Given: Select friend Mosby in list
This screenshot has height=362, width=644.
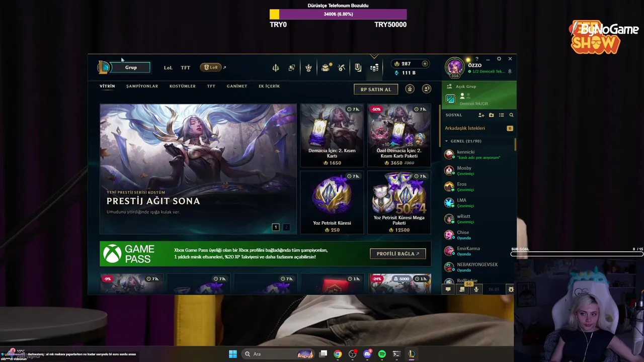Looking at the screenshot, I should (478, 170).
